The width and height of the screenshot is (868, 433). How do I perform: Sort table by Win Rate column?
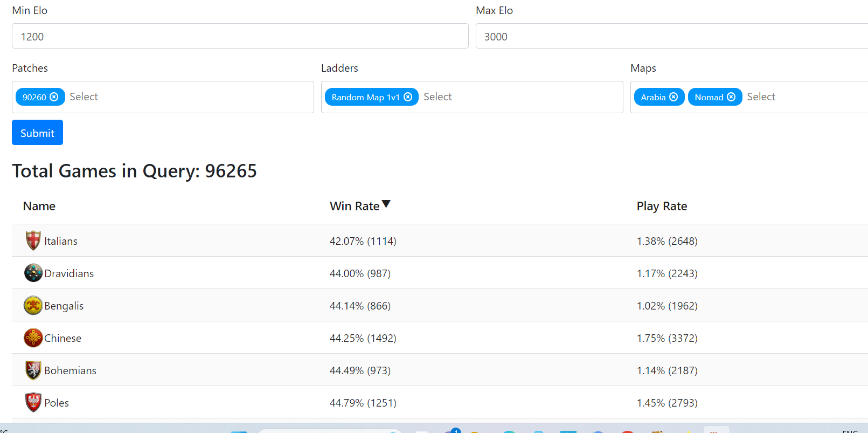click(x=355, y=207)
